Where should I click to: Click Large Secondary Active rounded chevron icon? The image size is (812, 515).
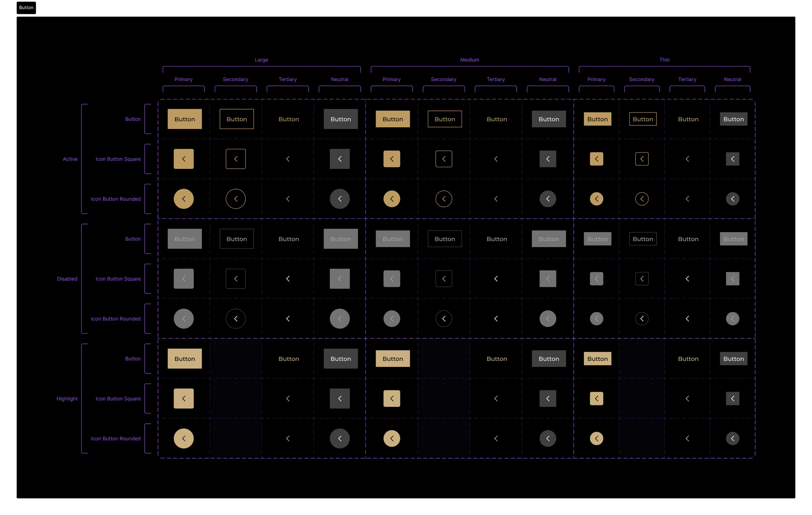click(x=235, y=199)
